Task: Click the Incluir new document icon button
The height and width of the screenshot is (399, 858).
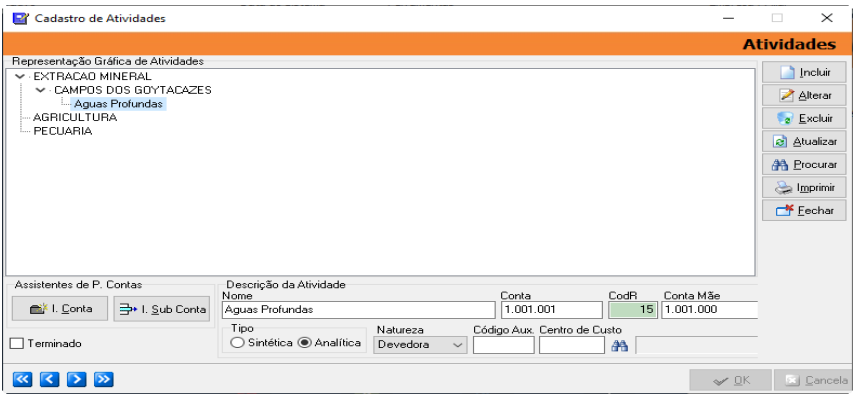Action: pyautogui.click(x=804, y=72)
